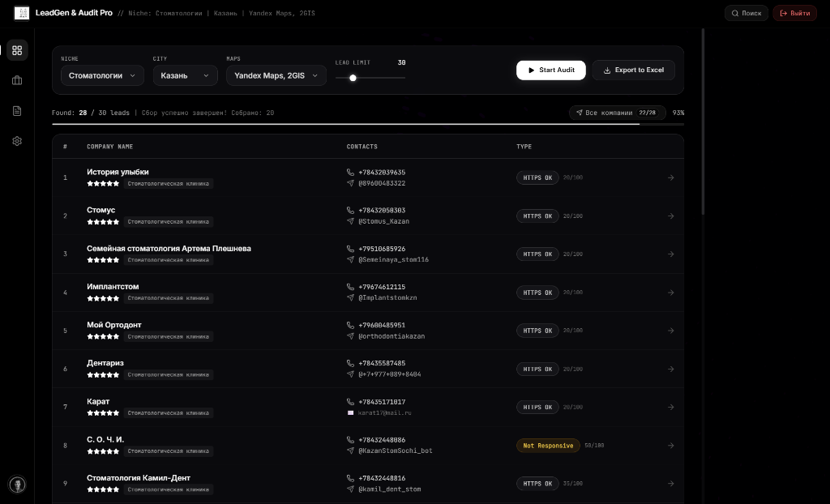The image size is (830, 504).
Task: Open details arrow for Карат row
Action: (x=670, y=407)
